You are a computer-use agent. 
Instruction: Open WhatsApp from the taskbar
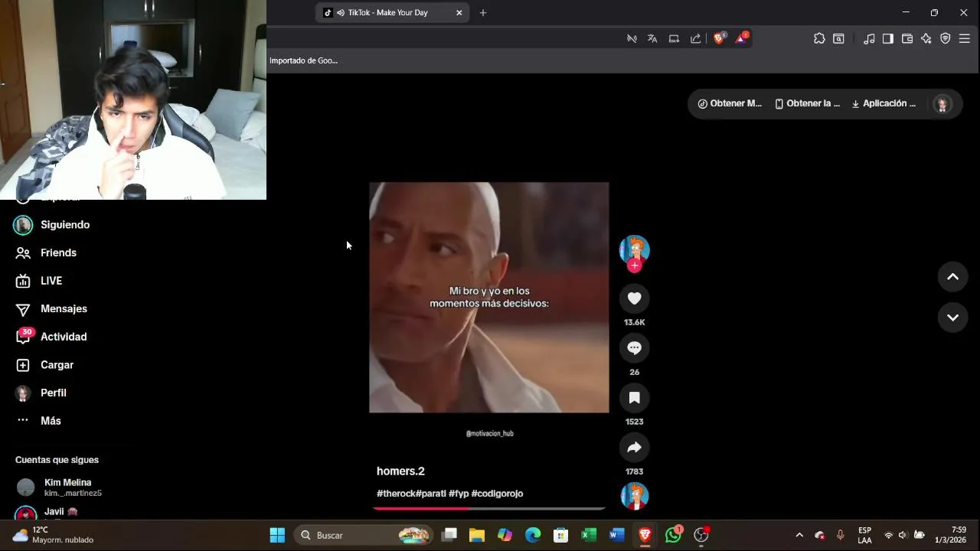pos(673,536)
